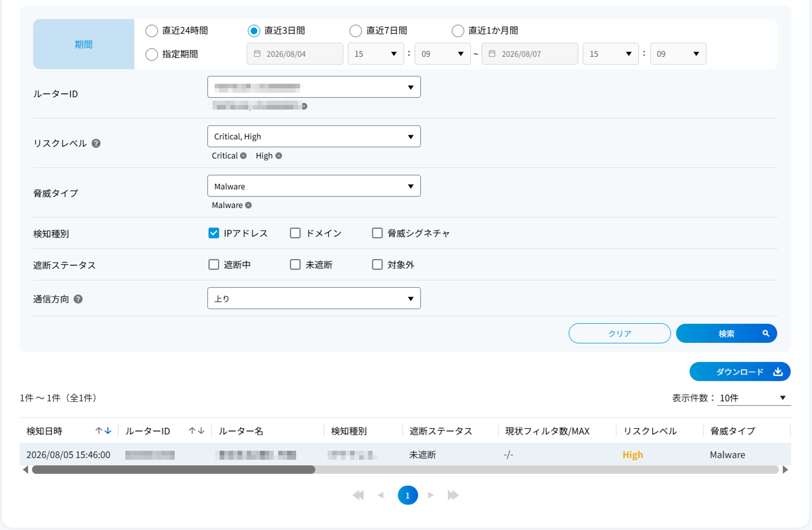Uncheck the IPアドレス detection checkbox
The image size is (812, 530).
tap(214, 233)
